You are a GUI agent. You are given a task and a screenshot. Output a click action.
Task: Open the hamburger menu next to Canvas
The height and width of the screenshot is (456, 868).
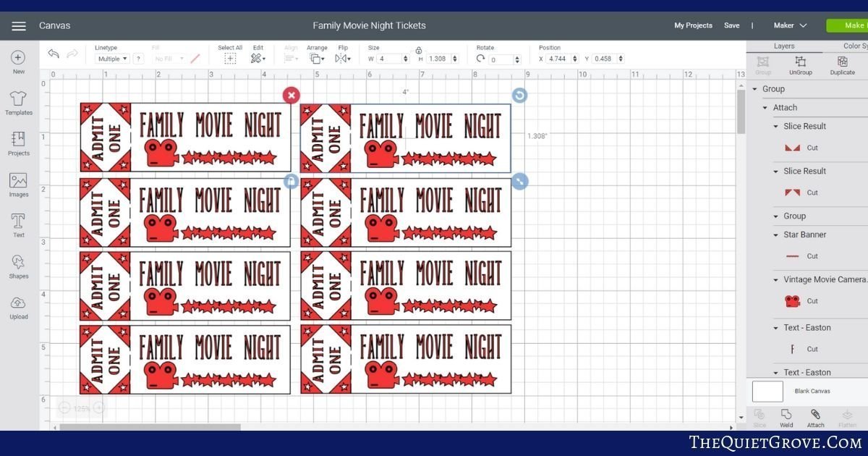[x=19, y=26]
